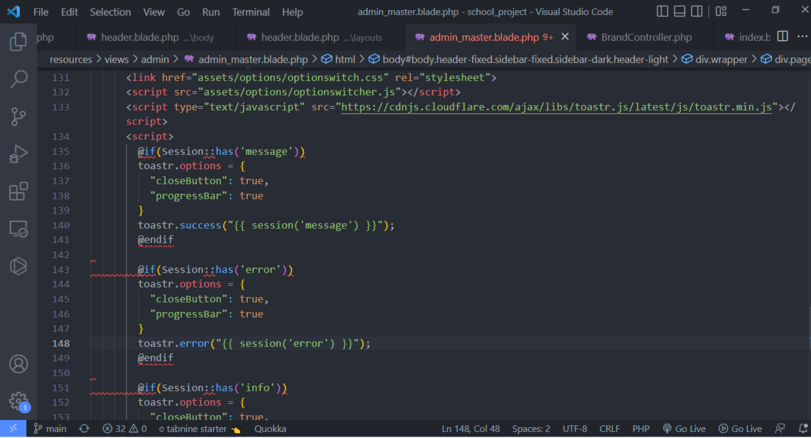Click the Split Editor Right icon

tap(782, 37)
